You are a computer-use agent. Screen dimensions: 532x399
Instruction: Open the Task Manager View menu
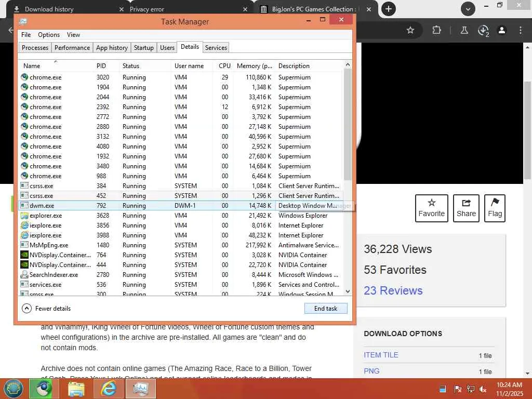[73, 35]
